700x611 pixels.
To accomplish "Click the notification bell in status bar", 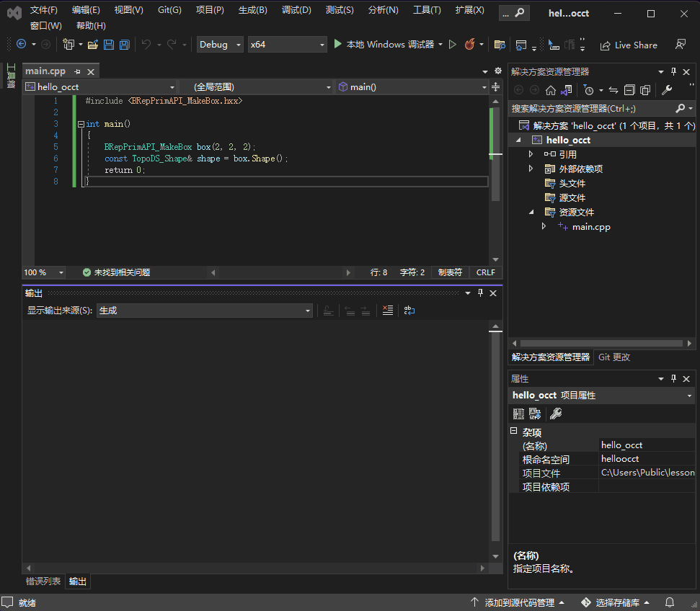I will tap(670, 602).
